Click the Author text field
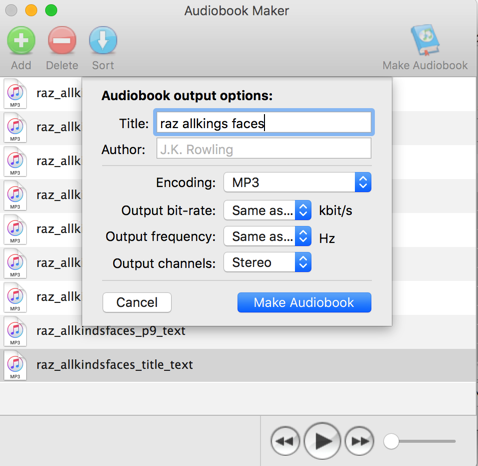 tap(264, 149)
